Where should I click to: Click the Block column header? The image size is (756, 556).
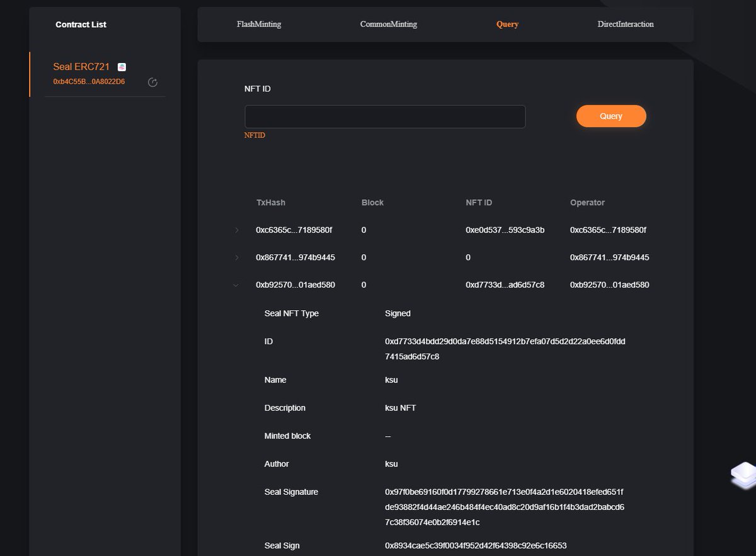[x=372, y=203]
